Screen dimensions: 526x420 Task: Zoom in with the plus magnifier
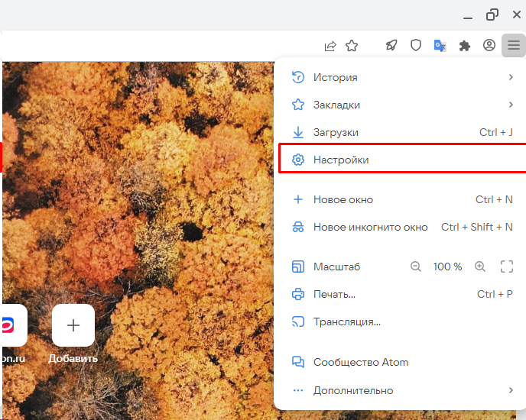(480, 267)
